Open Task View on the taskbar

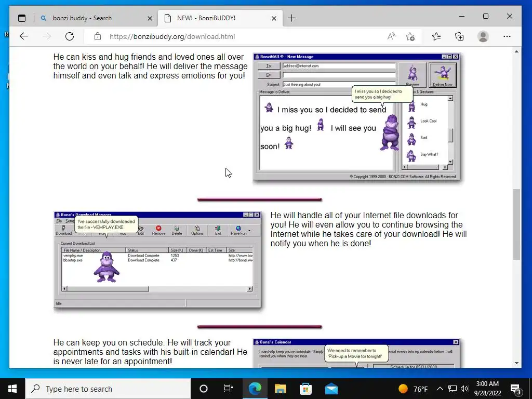(x=229, y=389)
